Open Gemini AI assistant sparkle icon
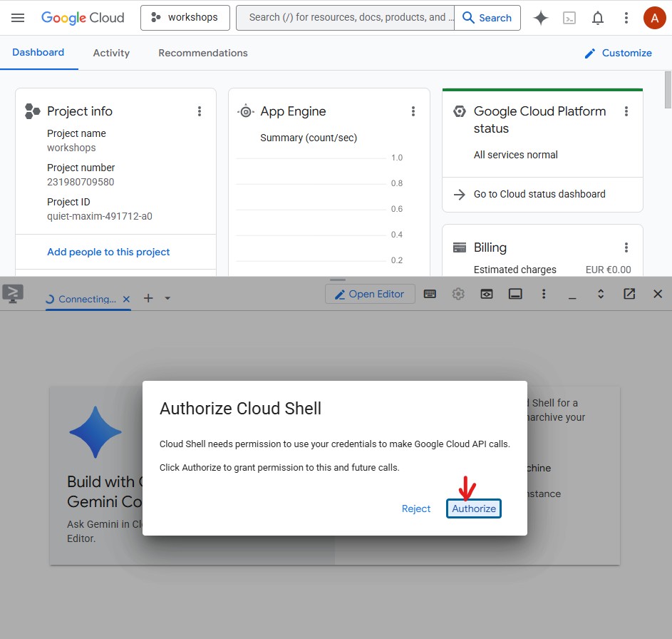This screenshot has width=672, height=639. 541,18
